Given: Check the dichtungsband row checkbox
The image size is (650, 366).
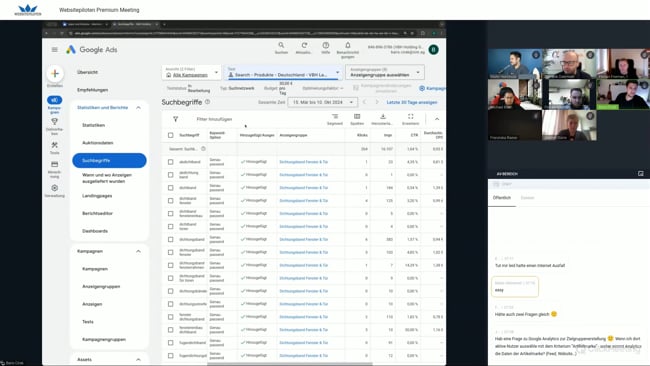Looking at the screenshot, I should (x=170, y=239).
